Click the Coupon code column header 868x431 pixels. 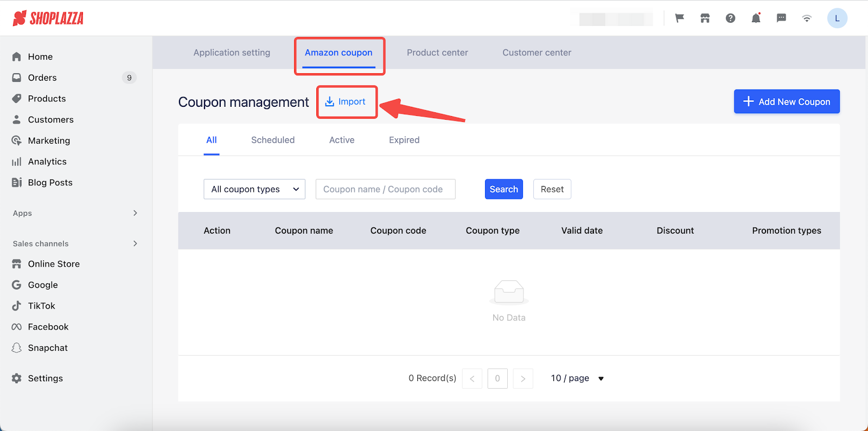[398, 230]
